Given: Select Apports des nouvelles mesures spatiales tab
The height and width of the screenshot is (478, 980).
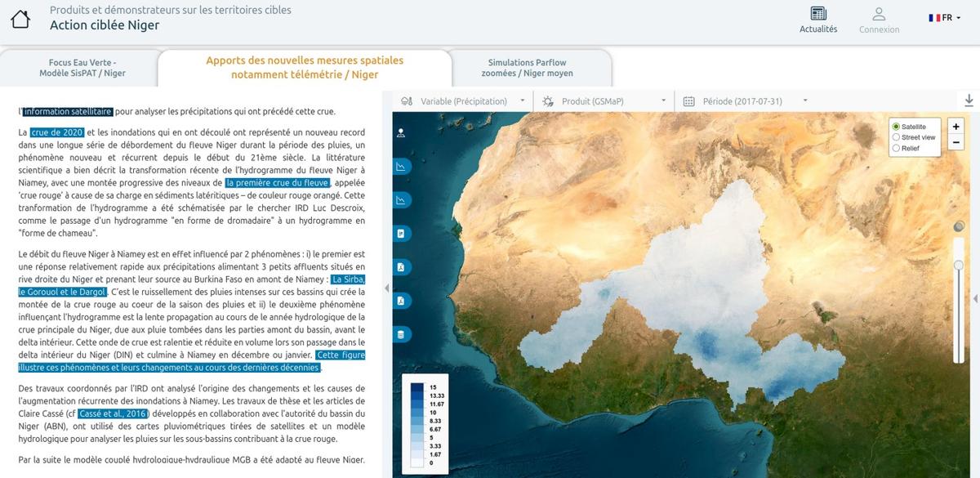Looking at the screenshot, I should (x=305, y=67).
